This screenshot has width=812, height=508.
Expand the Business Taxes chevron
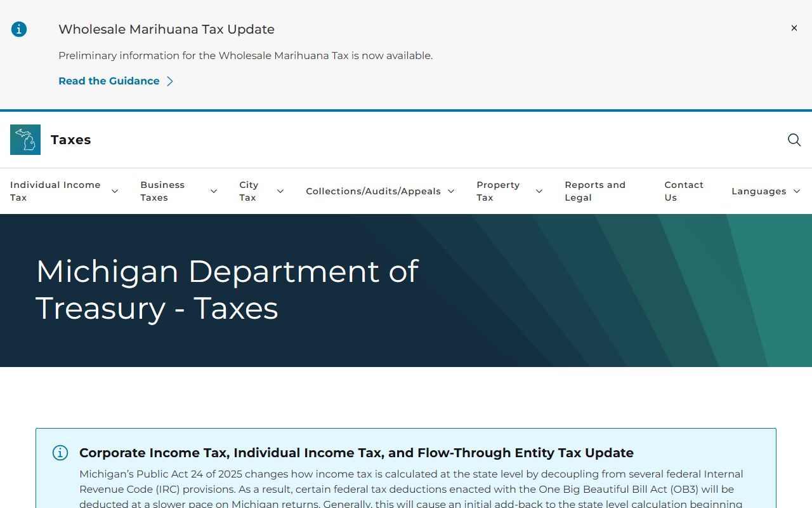[214, 191]
